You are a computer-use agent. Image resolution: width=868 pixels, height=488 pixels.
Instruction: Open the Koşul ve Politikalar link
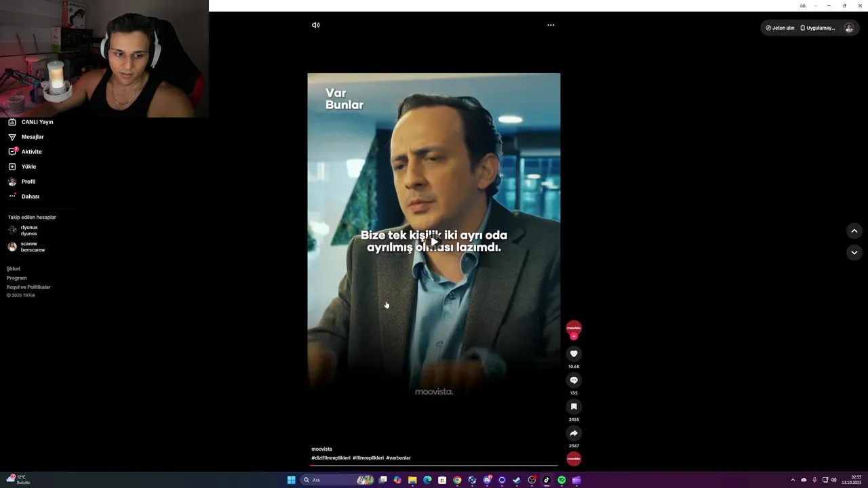28,287
